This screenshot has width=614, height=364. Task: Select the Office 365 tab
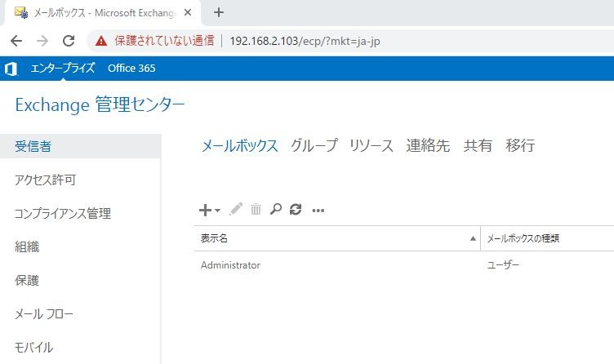coord(131,68)
